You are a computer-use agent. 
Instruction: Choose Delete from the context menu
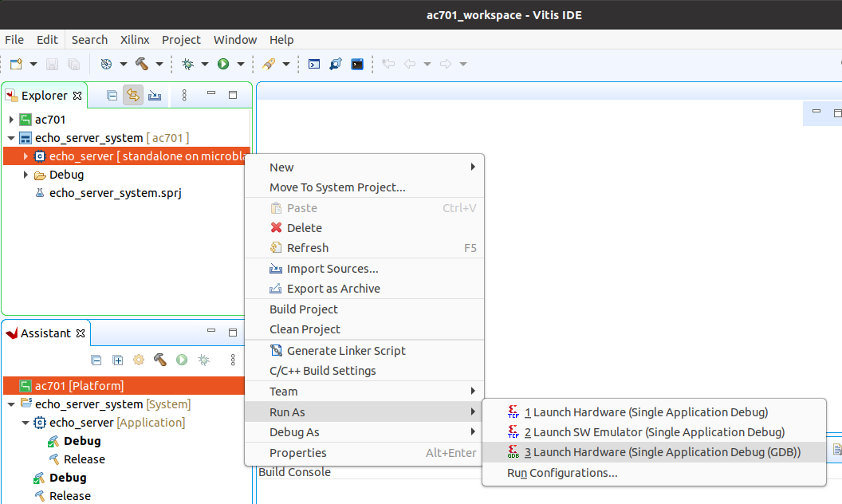pyautogui.click(x=364, y=228)
